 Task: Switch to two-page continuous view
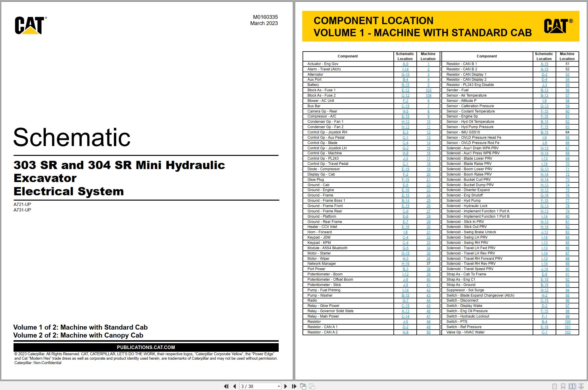coord(581,386)
